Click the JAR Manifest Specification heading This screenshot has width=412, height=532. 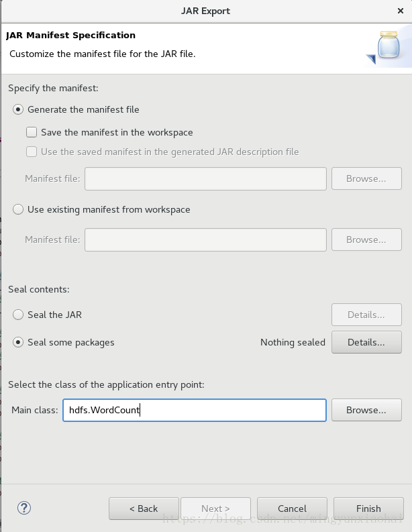pyautogui.click(x=70, y=35)
